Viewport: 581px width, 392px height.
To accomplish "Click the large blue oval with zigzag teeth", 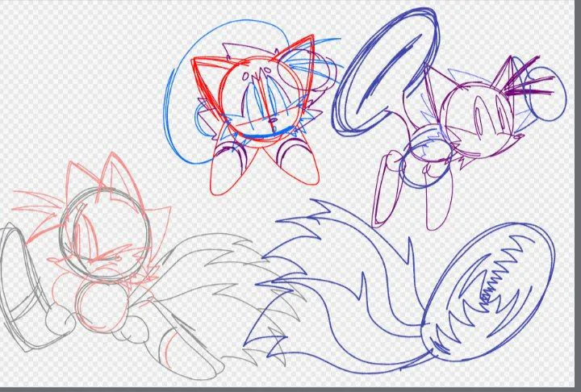I will click(489, 292).
